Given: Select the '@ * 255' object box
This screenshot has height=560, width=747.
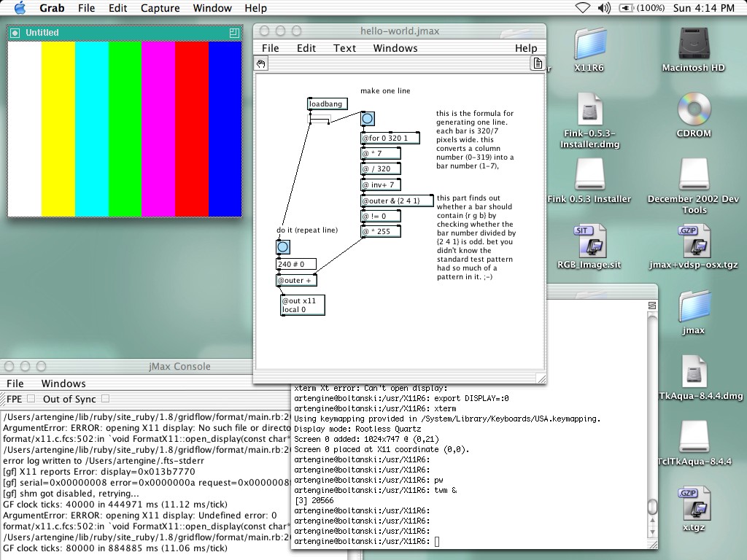Looking at the screenshot, I should point(381,231).
